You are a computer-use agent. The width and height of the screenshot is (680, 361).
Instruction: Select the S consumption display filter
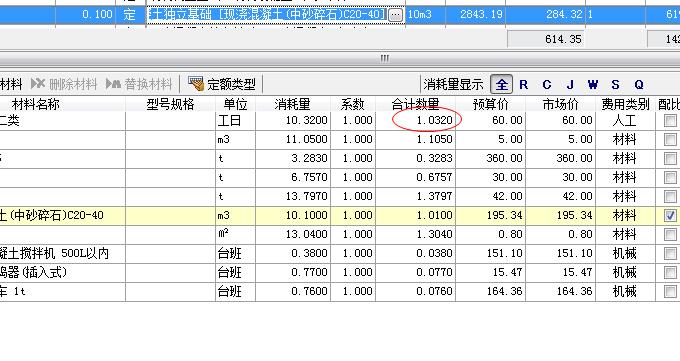(615, 85)
